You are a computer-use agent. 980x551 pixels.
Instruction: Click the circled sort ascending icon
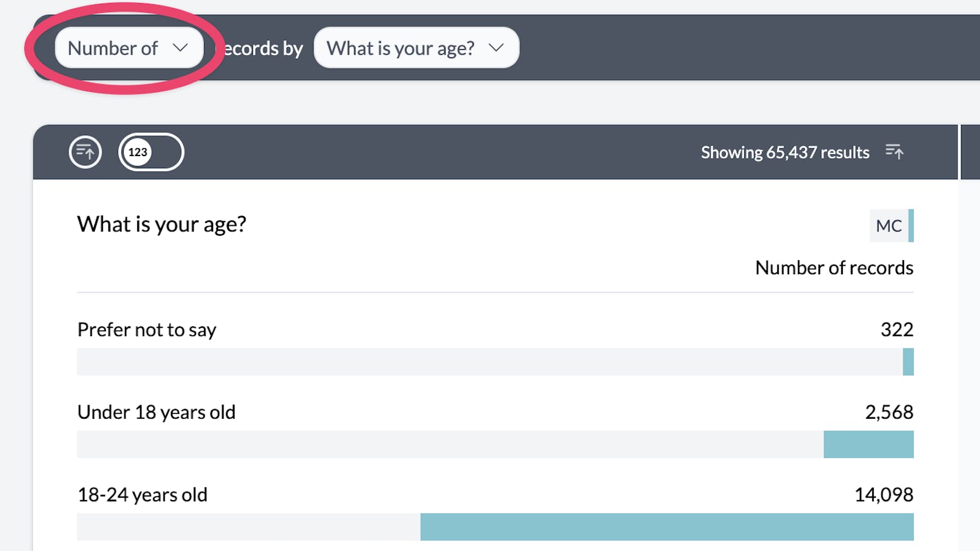[x=85, y=152]
